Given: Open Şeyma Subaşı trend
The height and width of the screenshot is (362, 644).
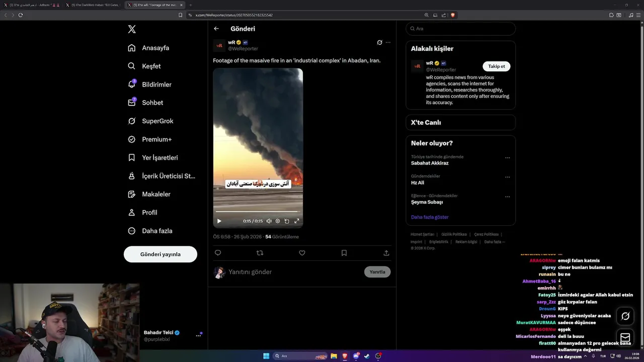Looking at the screenshot, I should coord(427,202).
